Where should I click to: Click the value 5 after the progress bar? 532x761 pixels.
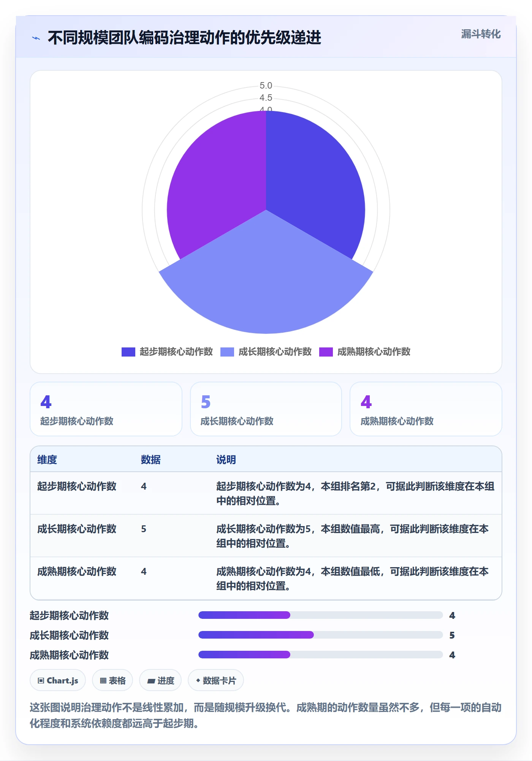point(452,635)
